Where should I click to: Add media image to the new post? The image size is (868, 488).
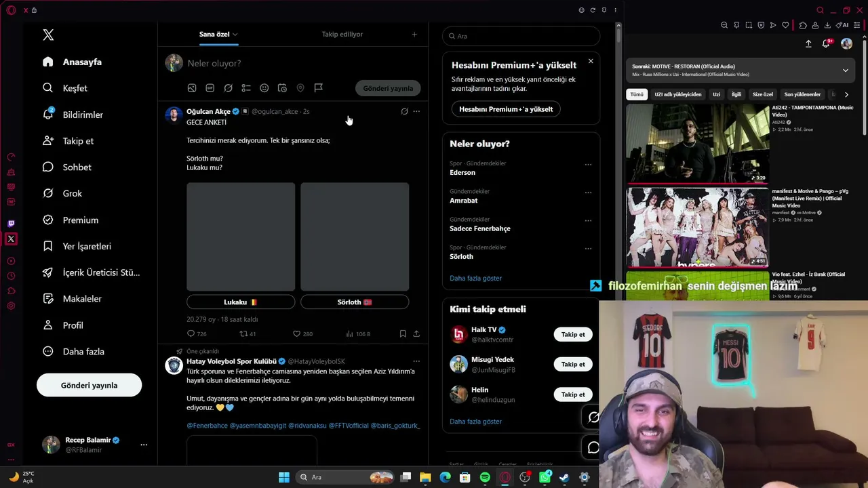[x=192, y=88]
